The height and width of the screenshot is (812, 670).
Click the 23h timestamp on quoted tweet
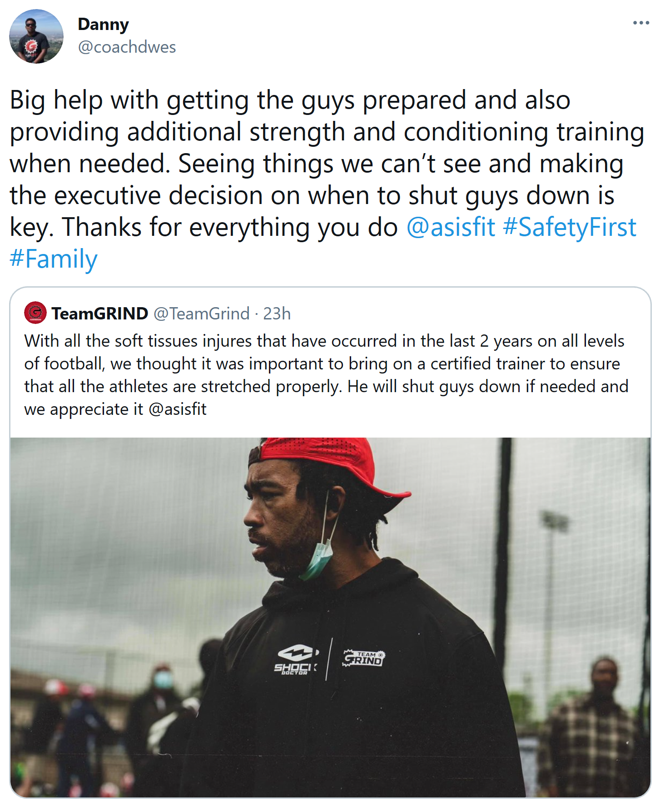click(277, 313)
